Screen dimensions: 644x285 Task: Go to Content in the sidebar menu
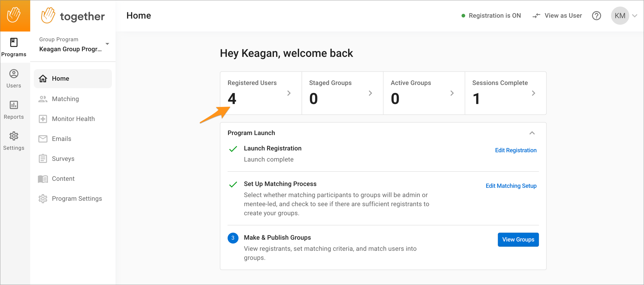73,179
